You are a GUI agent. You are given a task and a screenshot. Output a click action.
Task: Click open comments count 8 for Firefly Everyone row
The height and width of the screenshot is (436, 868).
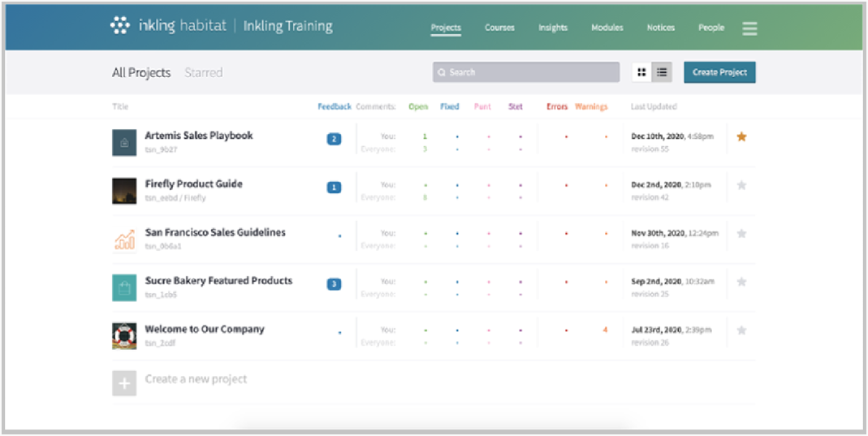click(425, 197)
